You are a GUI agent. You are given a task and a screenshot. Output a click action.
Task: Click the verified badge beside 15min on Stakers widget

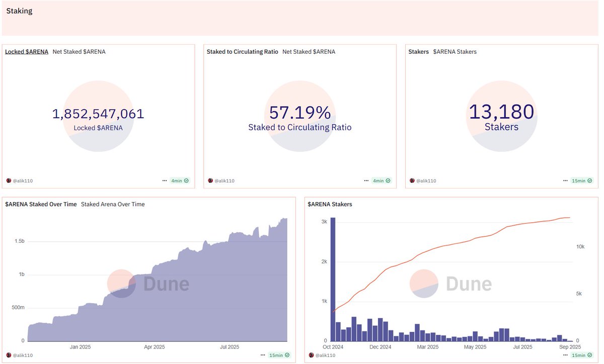pyautogui.click(x=589, y=180)
